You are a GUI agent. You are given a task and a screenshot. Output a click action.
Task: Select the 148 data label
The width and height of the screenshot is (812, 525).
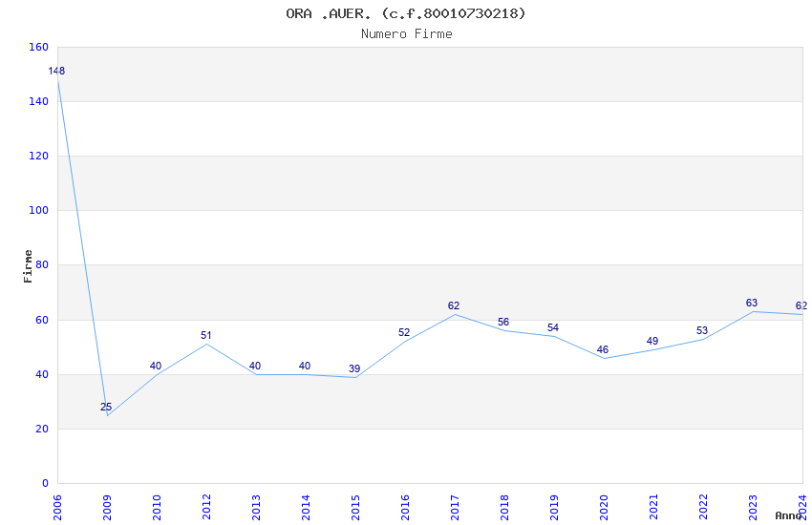pos(56,71)
